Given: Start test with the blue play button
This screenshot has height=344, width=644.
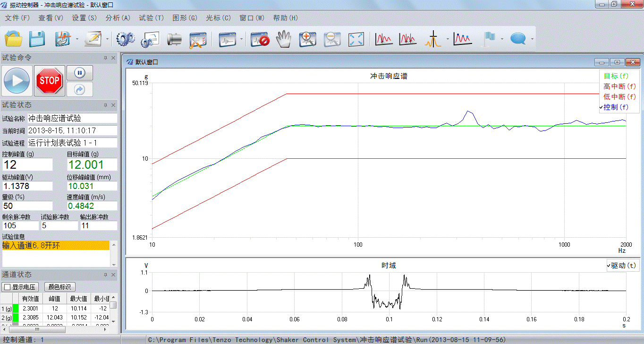Looking at the screenshot, I should [x=17, y=81].
